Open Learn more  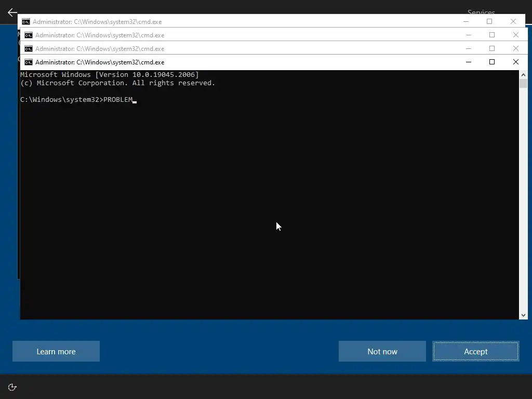coord(56,351)
